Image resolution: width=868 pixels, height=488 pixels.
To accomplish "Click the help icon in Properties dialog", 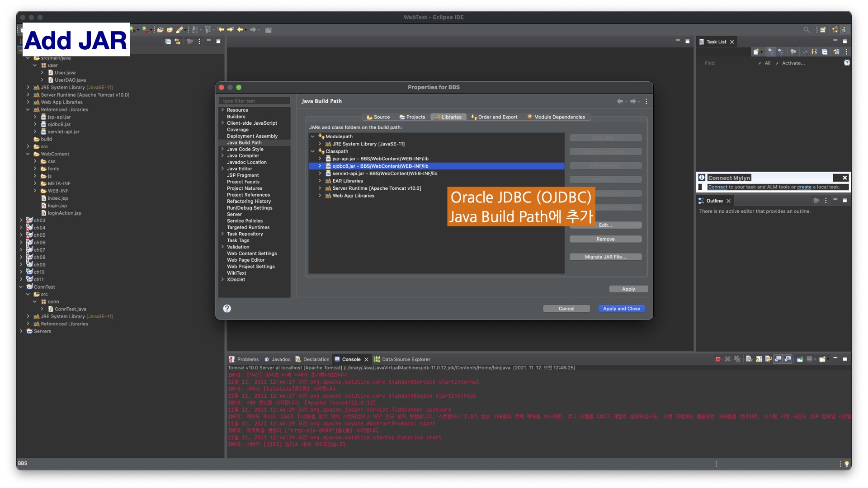I will [227, 309].
